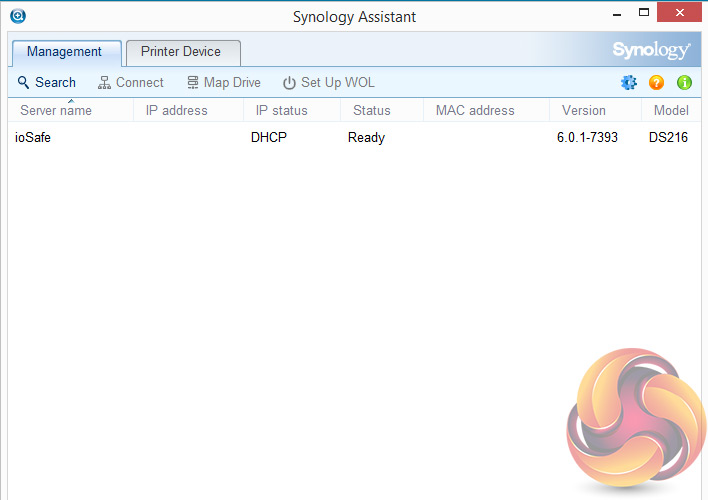
Task: Sort by MAC address column header
Action: [486, 110]
